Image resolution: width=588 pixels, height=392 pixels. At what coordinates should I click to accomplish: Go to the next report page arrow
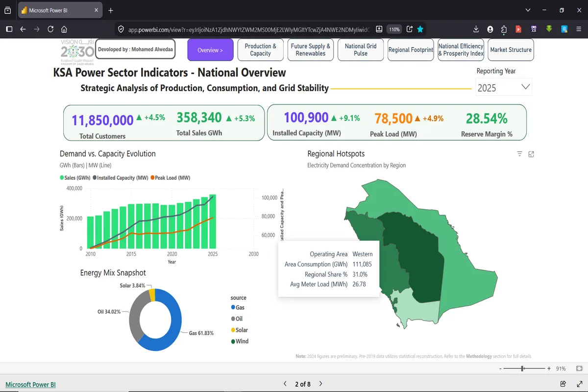point(320,384)
